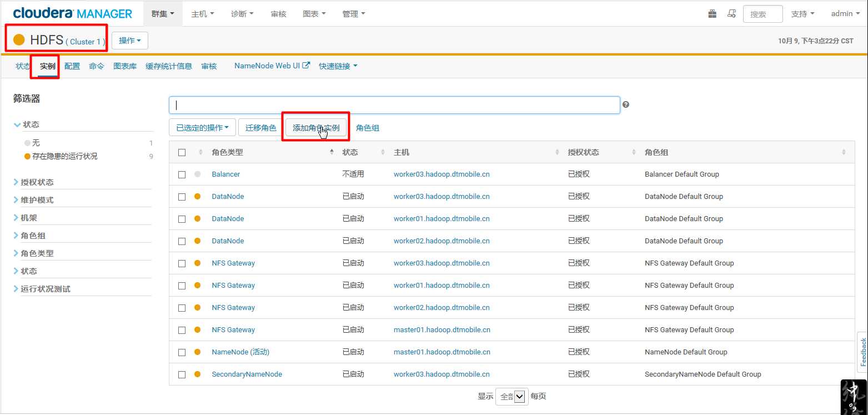
Task: Expand the 维护模式 filter
Action: [34, 200]
